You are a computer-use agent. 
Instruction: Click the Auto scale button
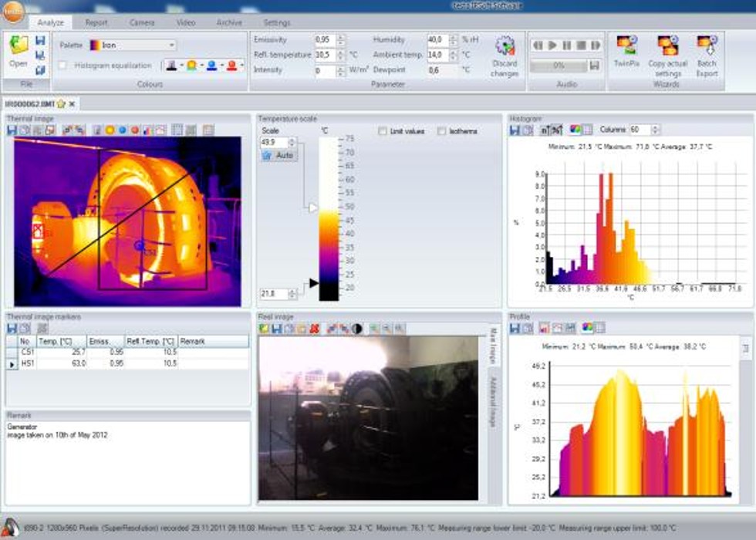[278, 155]
